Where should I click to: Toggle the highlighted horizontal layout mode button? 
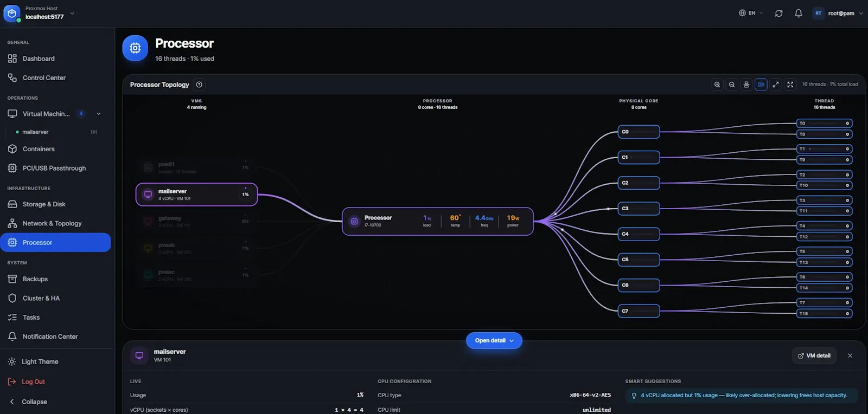pos(761,85)
